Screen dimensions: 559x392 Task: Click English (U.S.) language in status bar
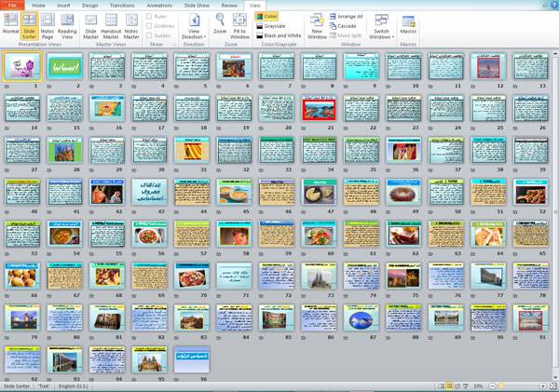click(73, 386)
